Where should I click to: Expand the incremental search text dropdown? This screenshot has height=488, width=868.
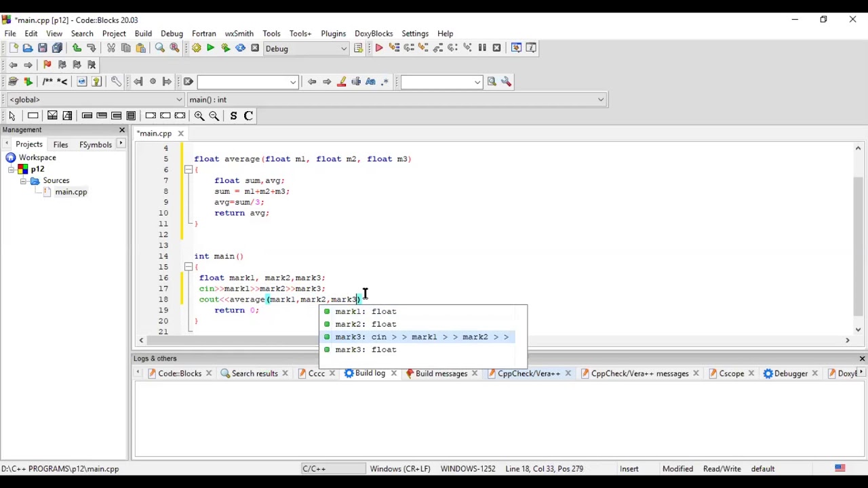(x=293, y=82)
